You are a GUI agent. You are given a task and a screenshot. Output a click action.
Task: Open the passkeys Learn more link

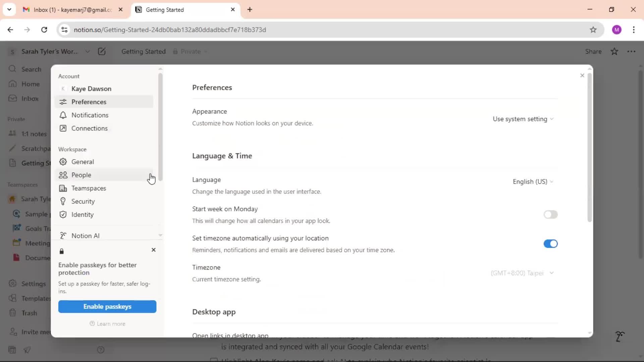pos(107,324)
